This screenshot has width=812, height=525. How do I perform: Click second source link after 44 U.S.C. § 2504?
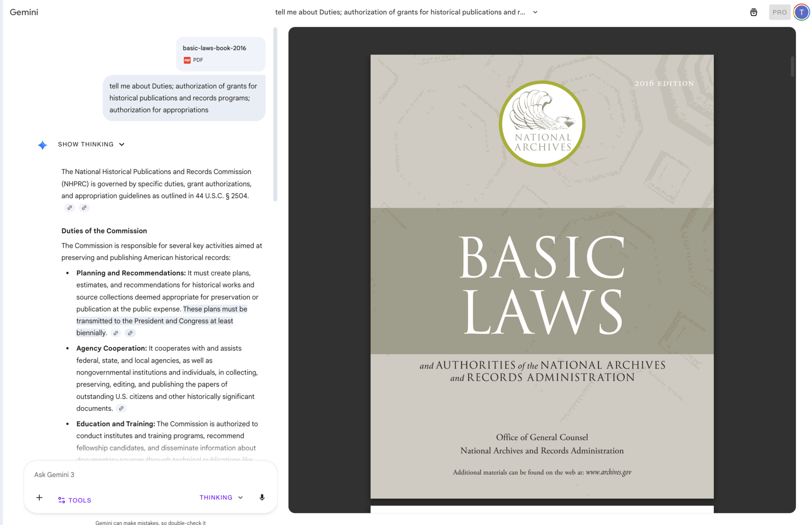pyautogui.click(x=84, y=208)
